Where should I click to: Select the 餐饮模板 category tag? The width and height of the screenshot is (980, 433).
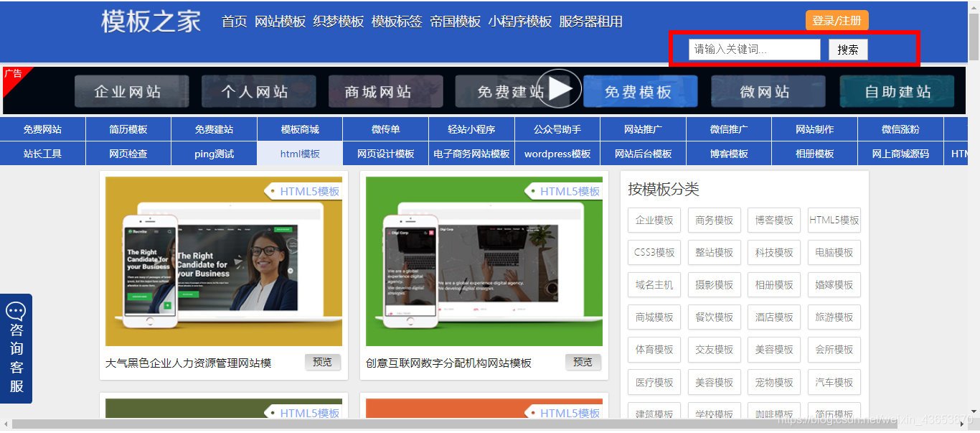715,317
